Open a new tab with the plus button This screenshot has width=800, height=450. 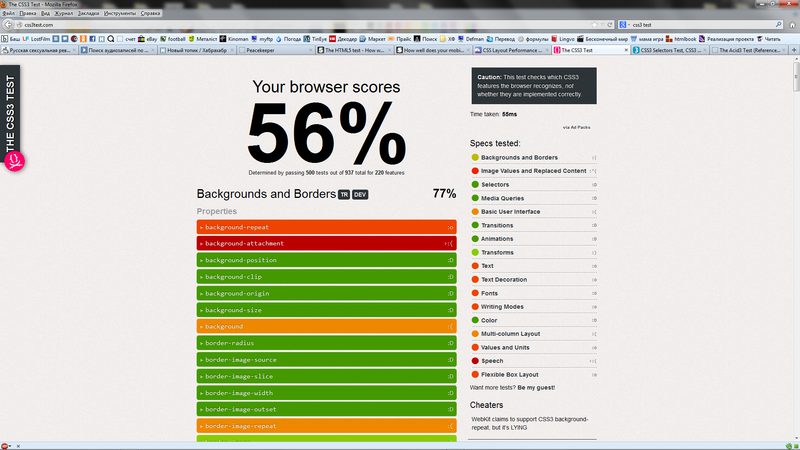click(794, 50)
